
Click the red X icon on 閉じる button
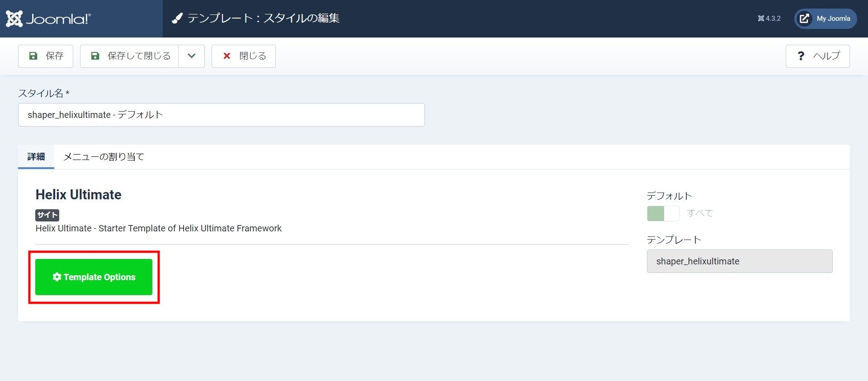227,56
